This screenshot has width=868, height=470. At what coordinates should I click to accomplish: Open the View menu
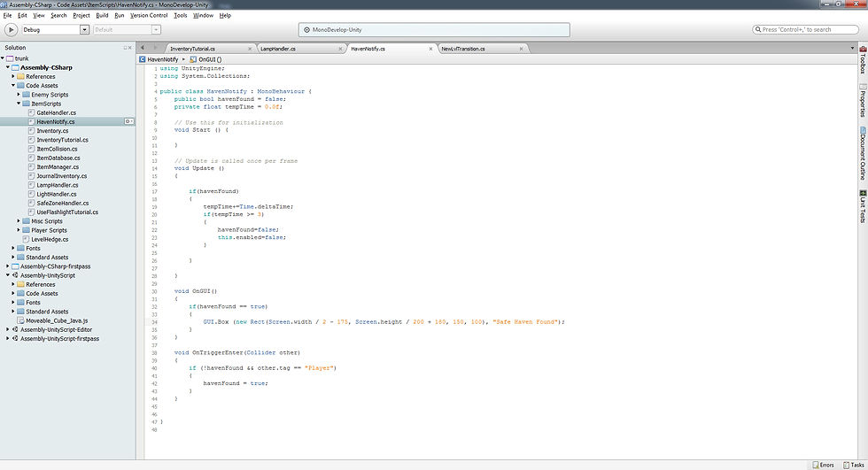[x=39, y=15]
